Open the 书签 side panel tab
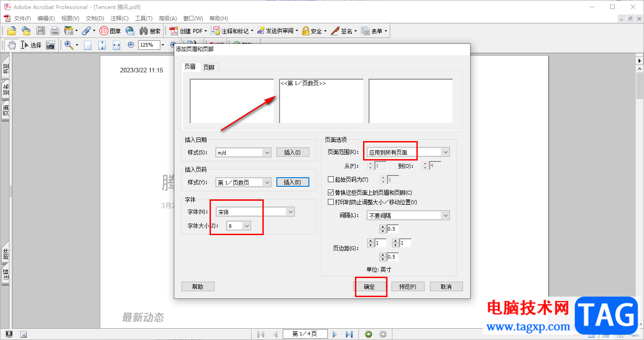 [5, 68]
